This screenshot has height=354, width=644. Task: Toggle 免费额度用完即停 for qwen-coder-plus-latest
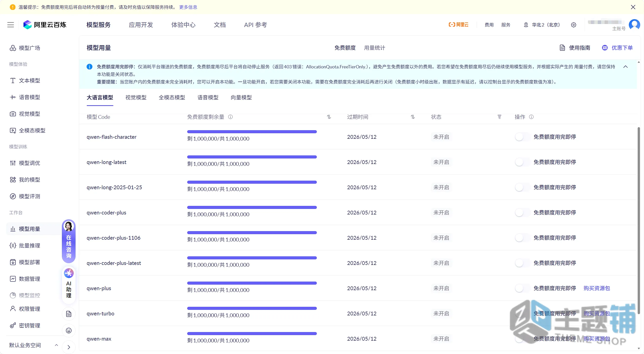[x=522, y=263]
